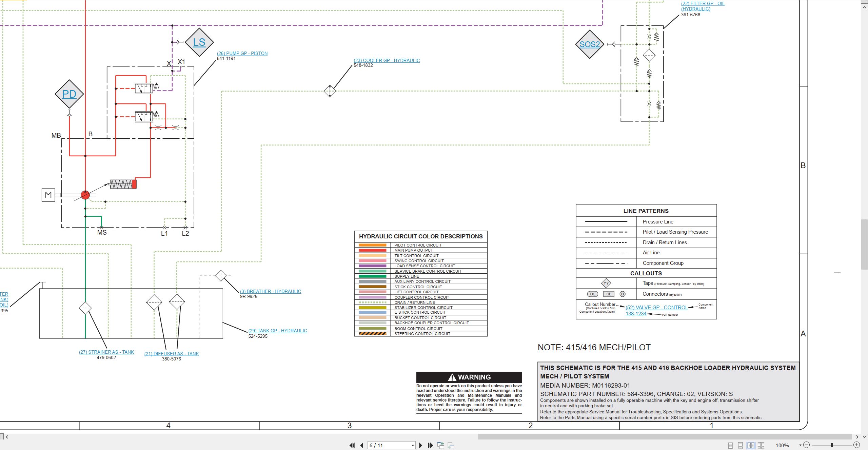The image size is (868, 450).
Task: Click the zoom in plus button
Action: click(x=856, y=445)
